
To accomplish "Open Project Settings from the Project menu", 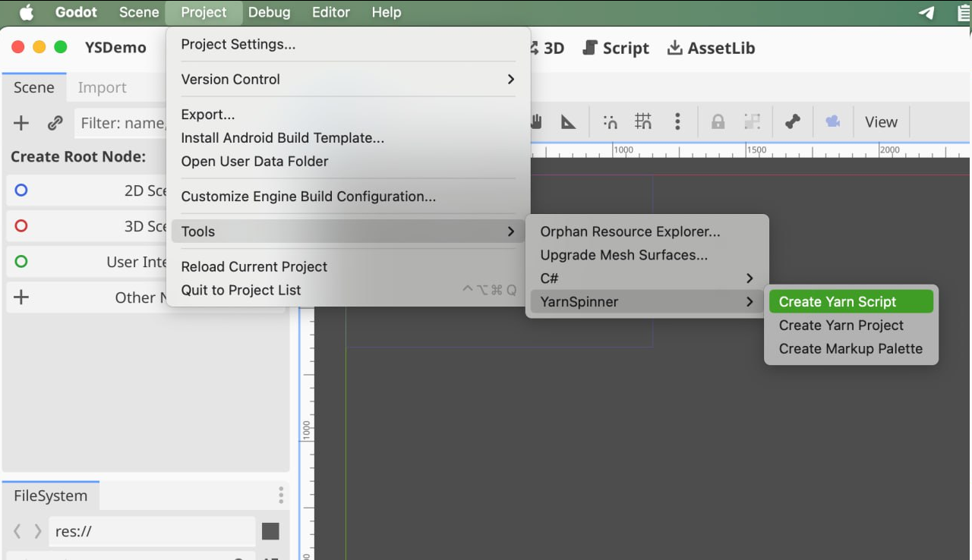I will point(238,44).
